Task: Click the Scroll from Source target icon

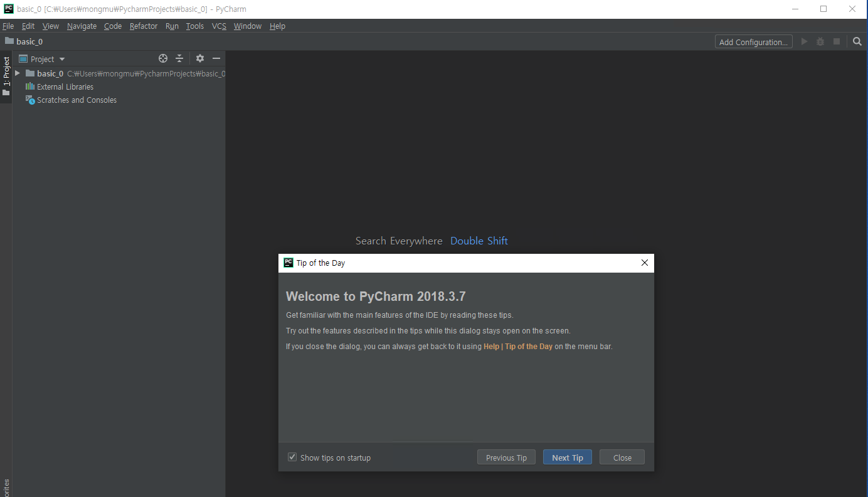Action: 163,58
